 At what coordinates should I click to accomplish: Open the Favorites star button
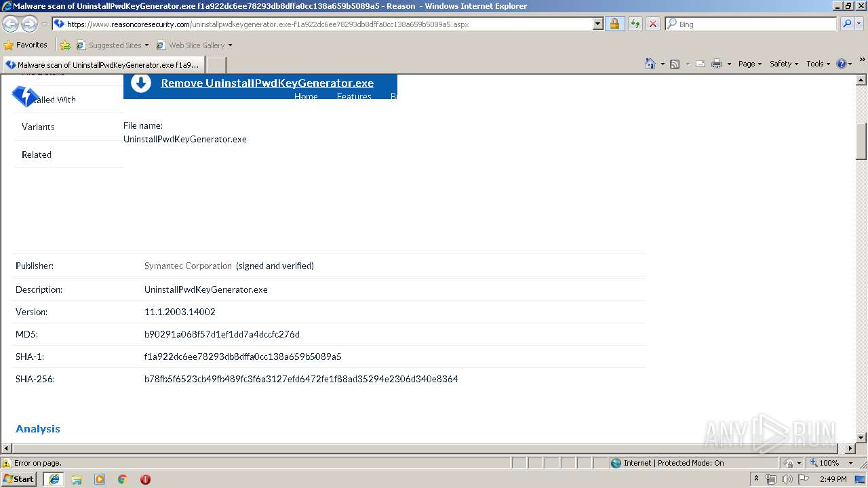point(26,45)
